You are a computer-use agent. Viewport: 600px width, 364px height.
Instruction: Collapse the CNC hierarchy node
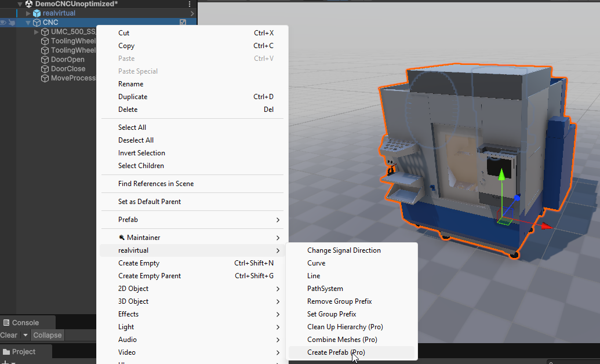[x=28, y=23]
